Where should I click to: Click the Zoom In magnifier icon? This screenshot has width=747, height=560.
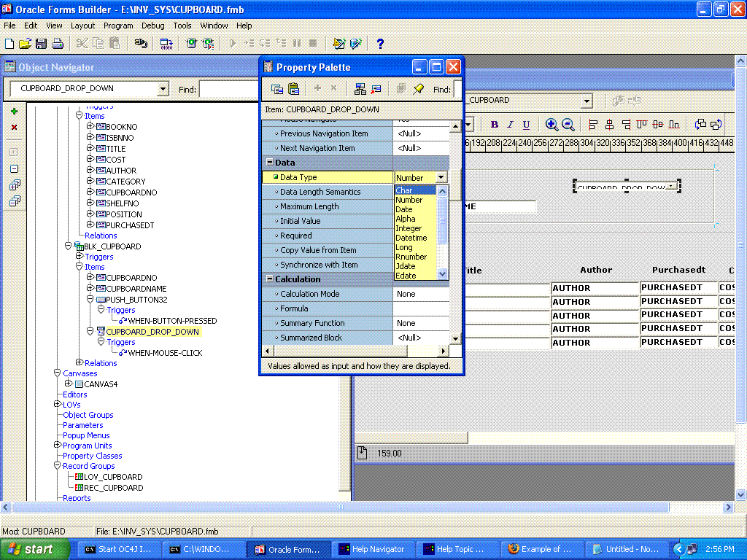[x=551, y=125]
